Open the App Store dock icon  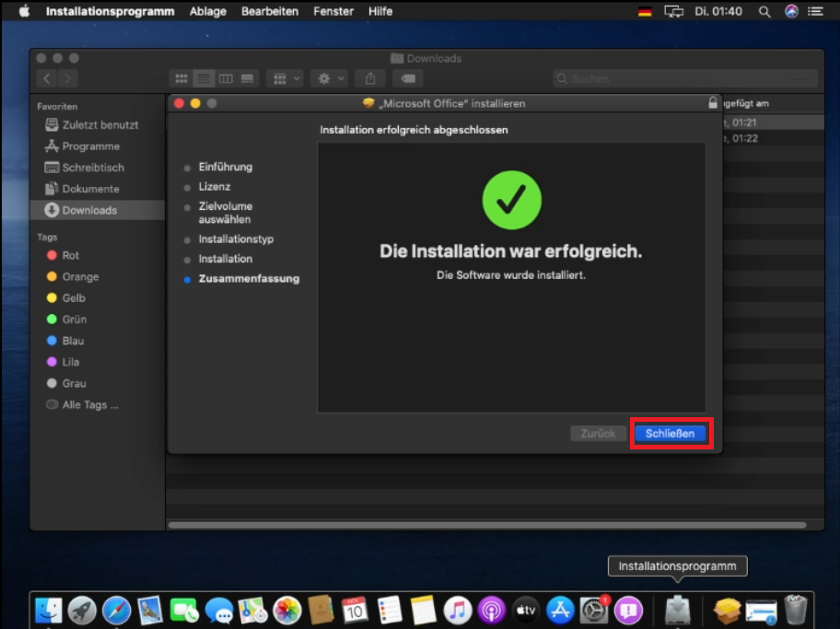pos(560,610)
